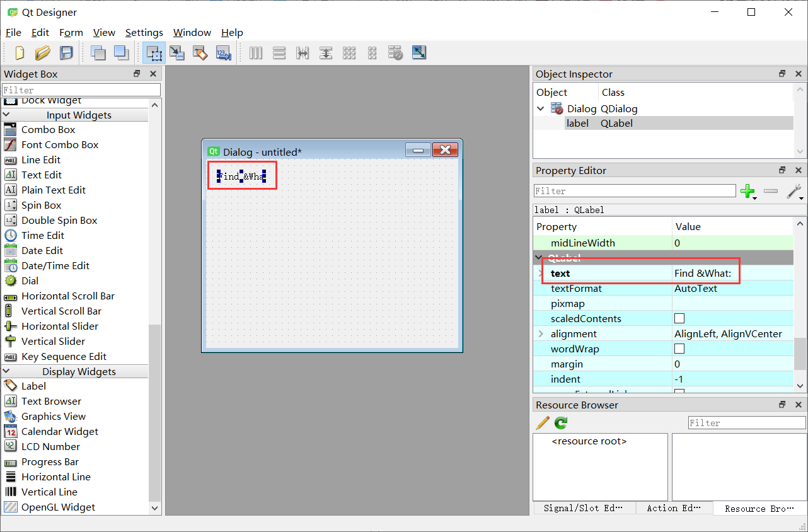
Task: Toggle the scaledContents checkbox
Action: pyautogui.click(x=679, y=319)
